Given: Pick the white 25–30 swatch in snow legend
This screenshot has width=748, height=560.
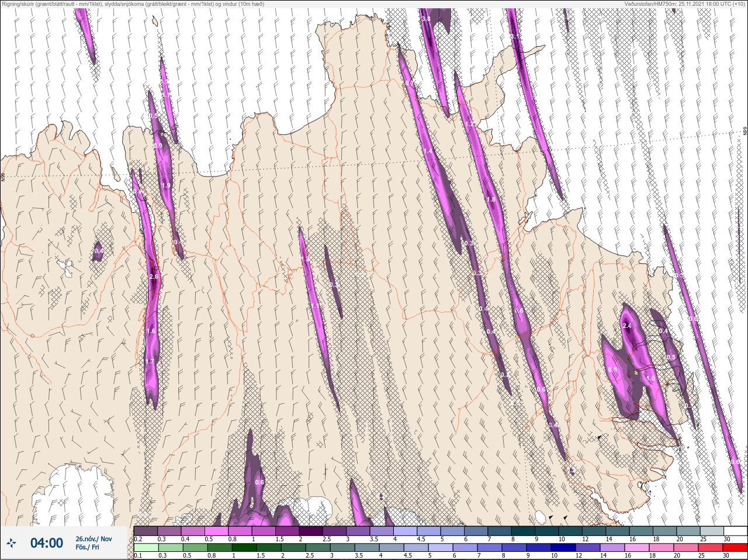Looking at the screenshot, I should pos(735,531).
